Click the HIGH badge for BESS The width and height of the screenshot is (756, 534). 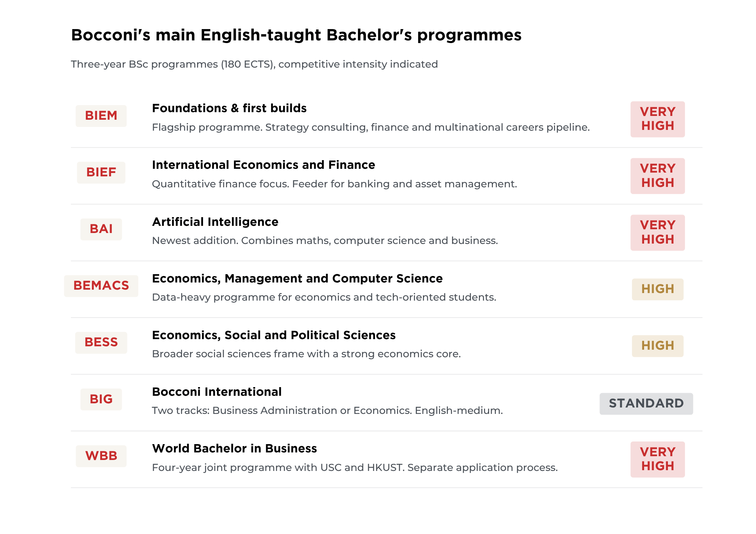pos(657,346)
